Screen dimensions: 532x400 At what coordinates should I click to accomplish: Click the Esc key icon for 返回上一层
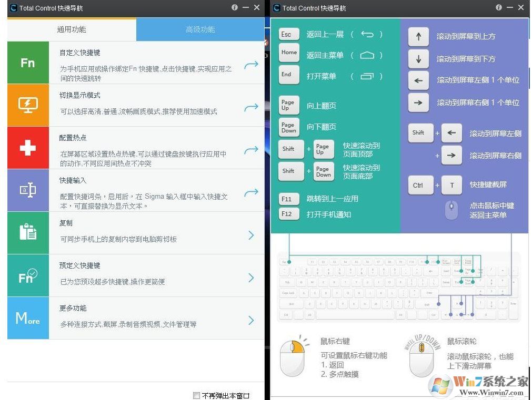coord(288,34)
